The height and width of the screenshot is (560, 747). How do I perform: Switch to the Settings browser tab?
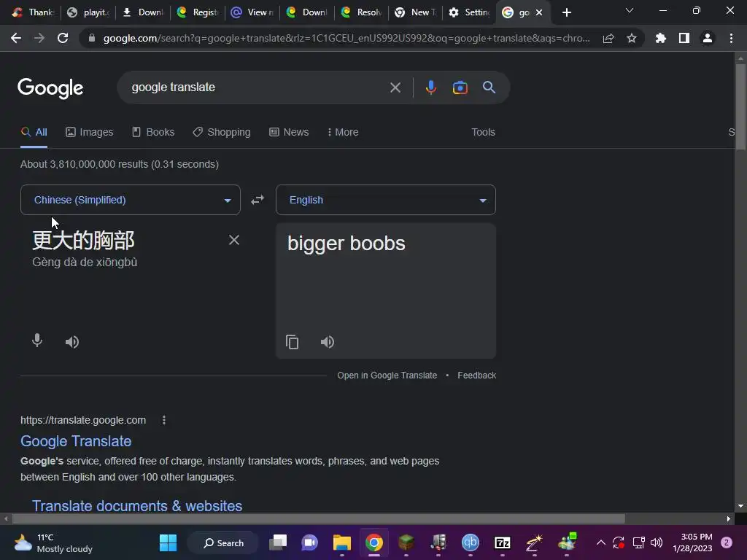(x=469, y=12)
